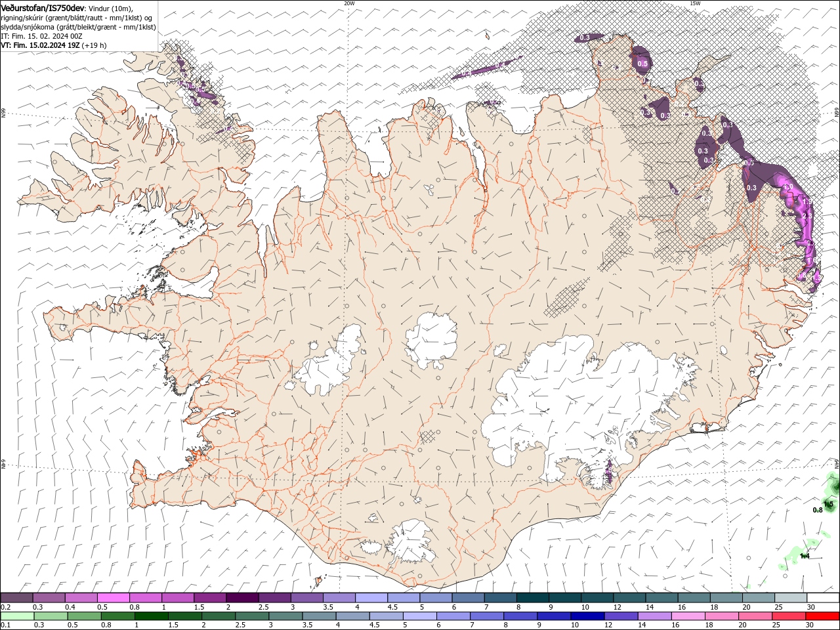Pick upper legend swatch between 14 and 16

(x=662, y=598)
